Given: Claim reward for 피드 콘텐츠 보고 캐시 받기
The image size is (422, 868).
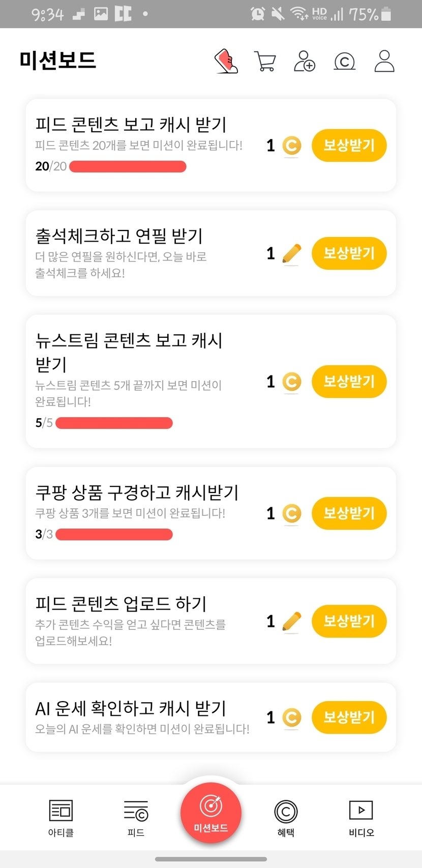Looking at the screenshot, I should pos(349,146).
